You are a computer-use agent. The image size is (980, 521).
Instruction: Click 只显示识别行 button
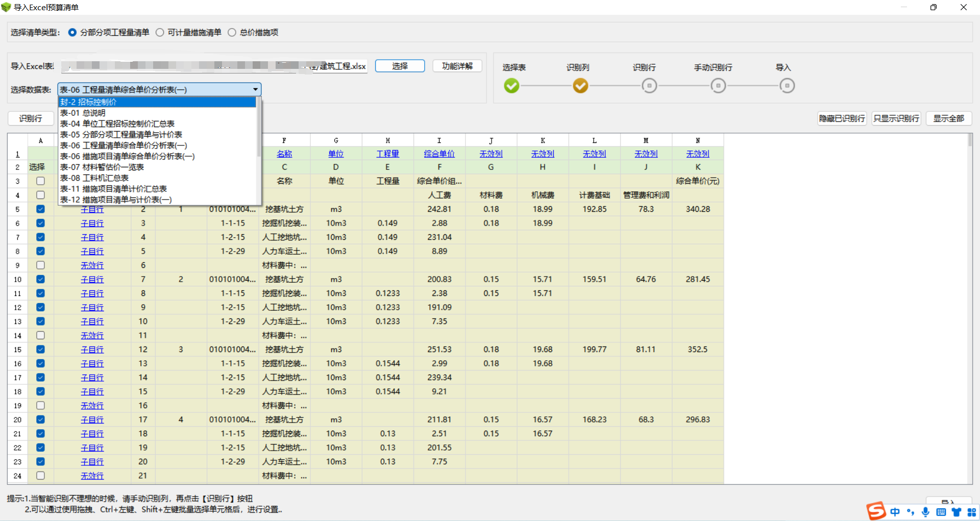coord(896,118)
